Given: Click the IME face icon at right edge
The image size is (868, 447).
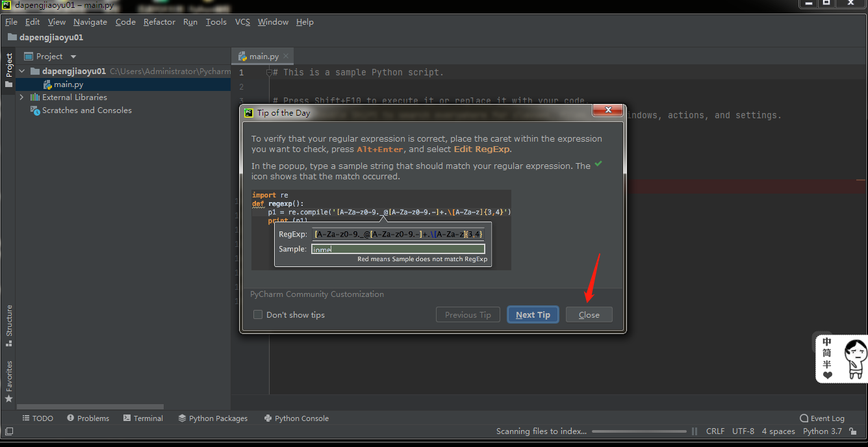Looking at the screenshot, I should click(x=854, y=359).
